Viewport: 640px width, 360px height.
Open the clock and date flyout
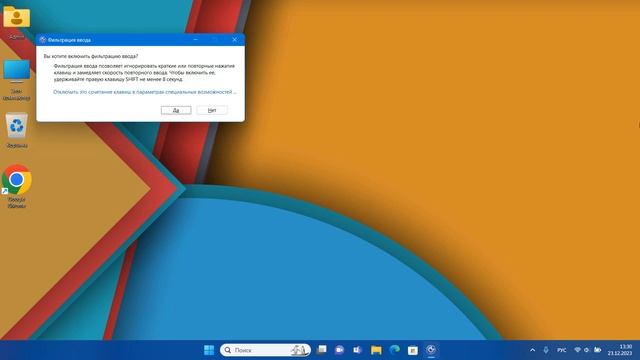pos(620,350)
